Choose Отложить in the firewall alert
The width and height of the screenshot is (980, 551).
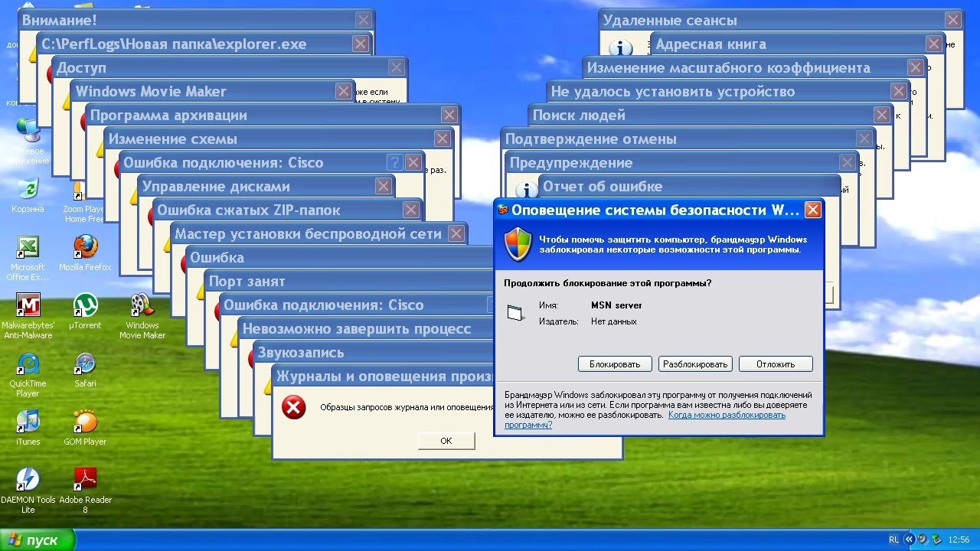pos(776,364)
